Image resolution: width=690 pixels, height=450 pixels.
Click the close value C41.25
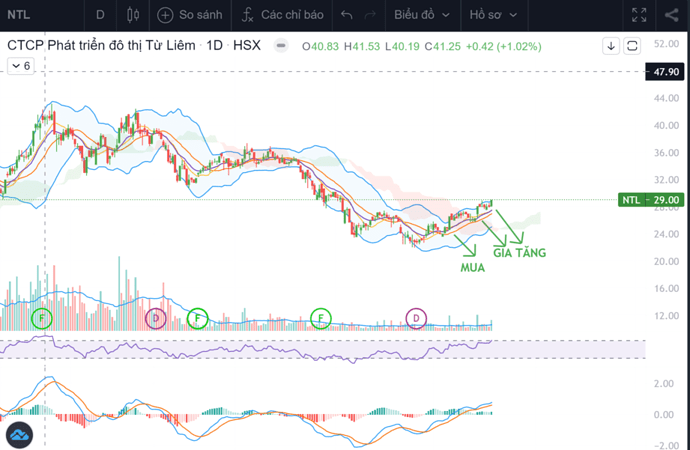click(442, 46)
